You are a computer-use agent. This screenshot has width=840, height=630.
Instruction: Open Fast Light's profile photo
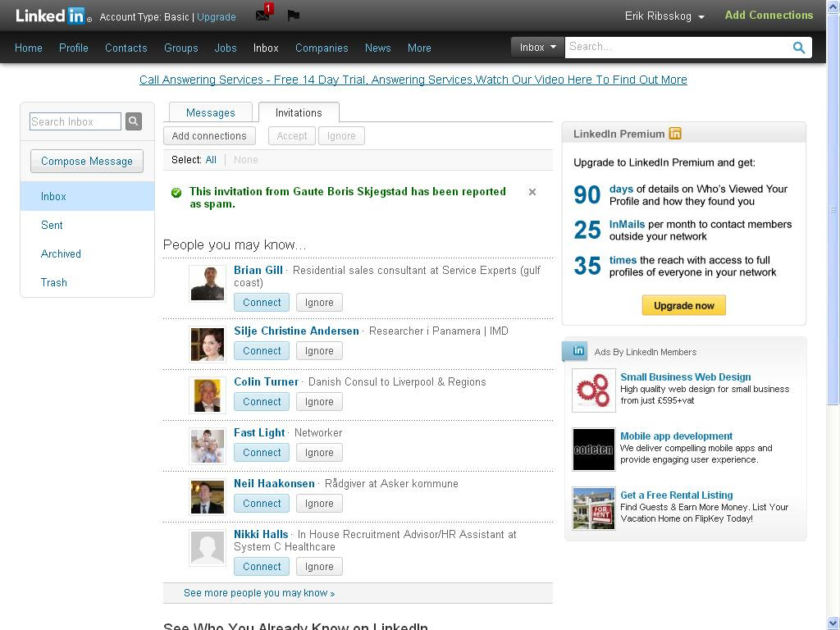click(x=208, y=445)
